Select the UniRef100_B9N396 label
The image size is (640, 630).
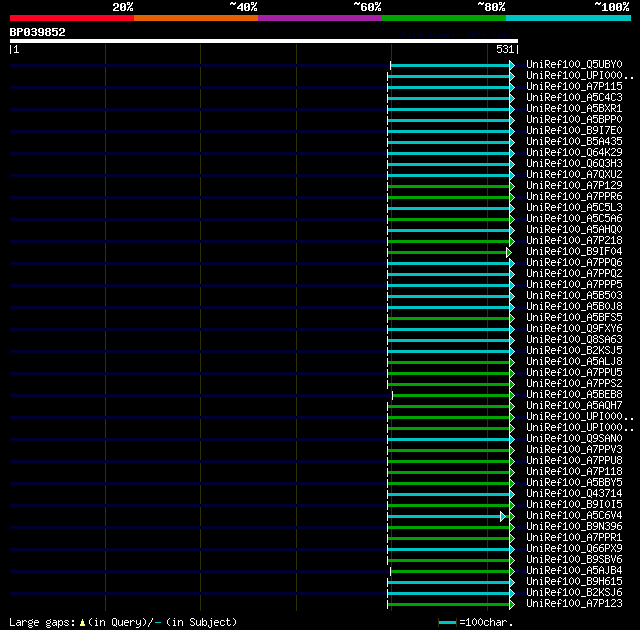pyautogui.click(x=574, y=527)
